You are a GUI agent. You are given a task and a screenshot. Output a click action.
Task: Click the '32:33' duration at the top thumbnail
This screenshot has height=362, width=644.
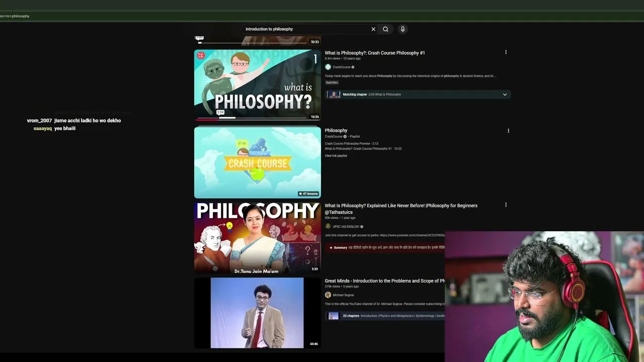(x=314, y=42)
